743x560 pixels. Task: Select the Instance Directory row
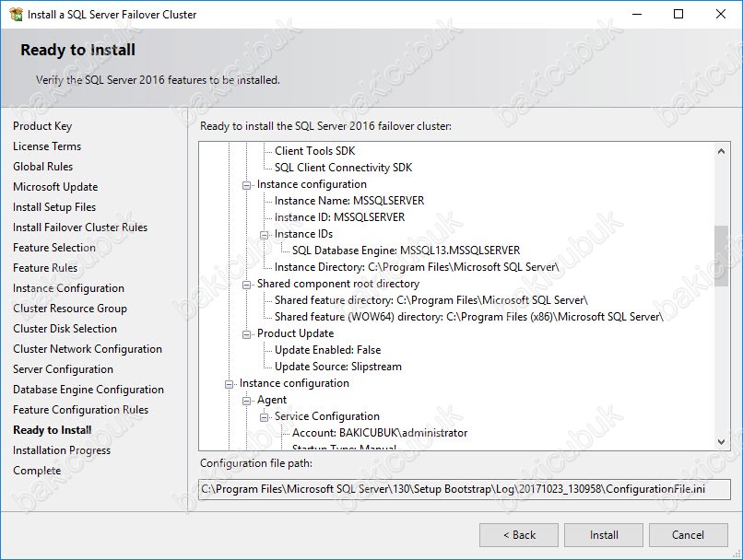coord(417,267)
